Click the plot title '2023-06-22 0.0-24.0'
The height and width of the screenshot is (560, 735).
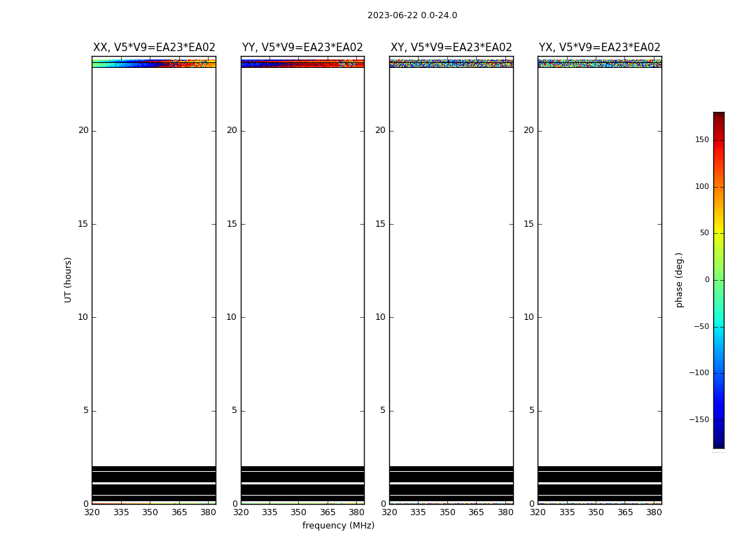[412, 15]
